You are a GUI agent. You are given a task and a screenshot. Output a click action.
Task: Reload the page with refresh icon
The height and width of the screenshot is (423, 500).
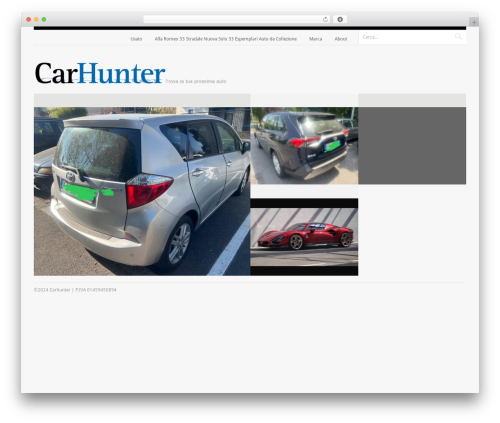pos(325,20)
